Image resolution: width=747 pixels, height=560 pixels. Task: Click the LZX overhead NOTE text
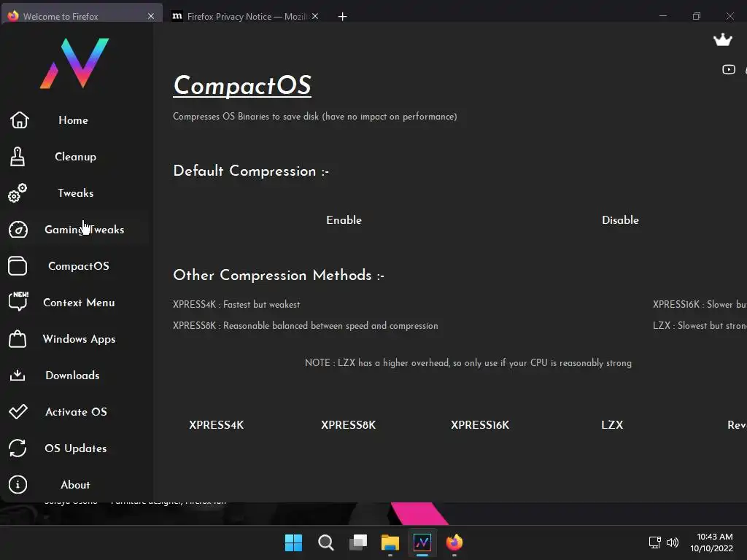pyautogui.click(x=468, y=363)
